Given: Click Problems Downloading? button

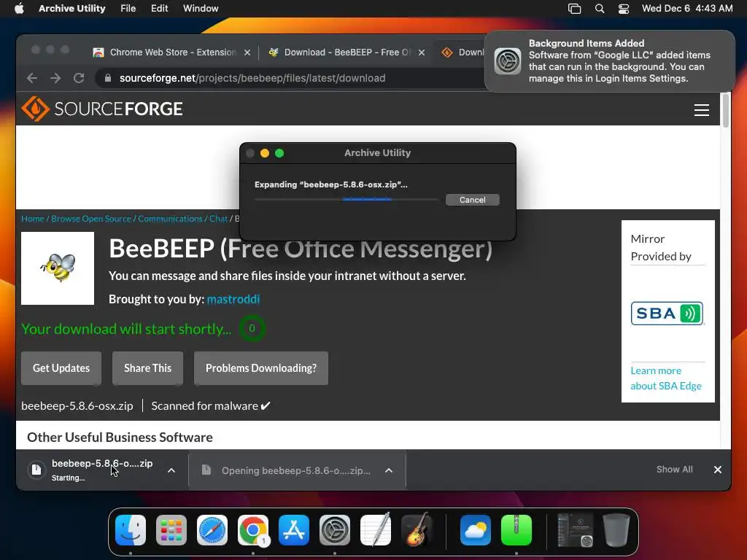Looking at the screenshot, I should (x=261, y=368).
